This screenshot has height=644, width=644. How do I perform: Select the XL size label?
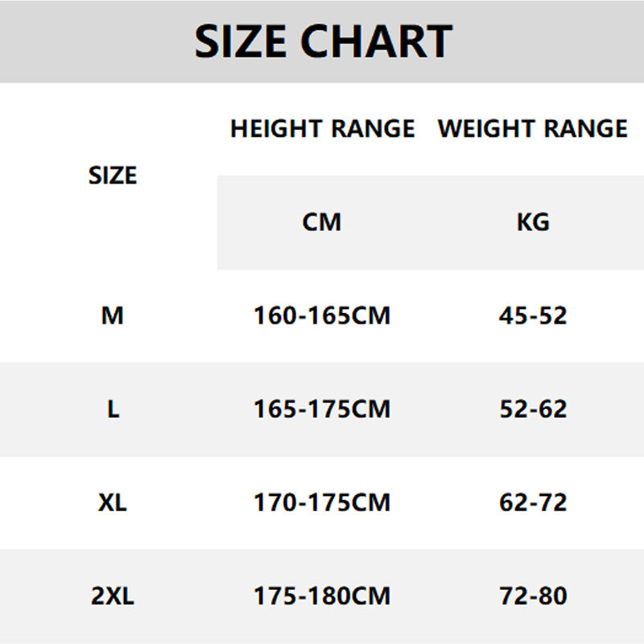[113, 502]
